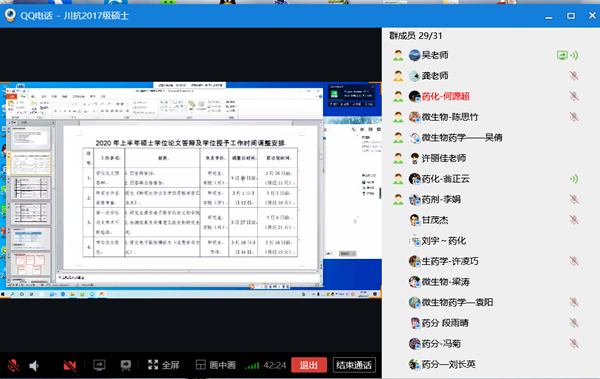Click the QQ电话 logo in title bar

pyautogui.click(x=10, y=15)
